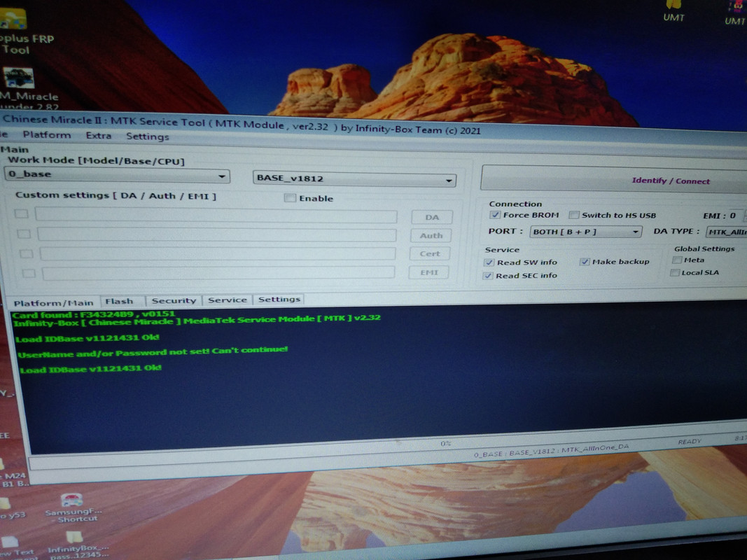The image size is (747, 560).
Task: Enable Local SLA global setting
Action: [x=675, y=273]
